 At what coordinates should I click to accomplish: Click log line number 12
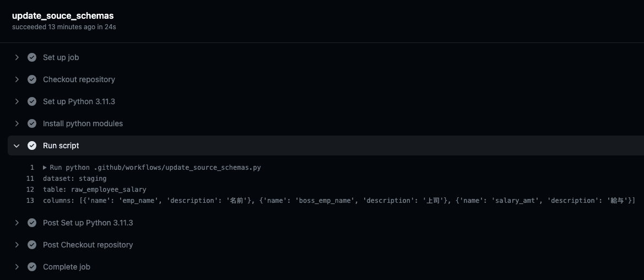[x=30, y=190]
